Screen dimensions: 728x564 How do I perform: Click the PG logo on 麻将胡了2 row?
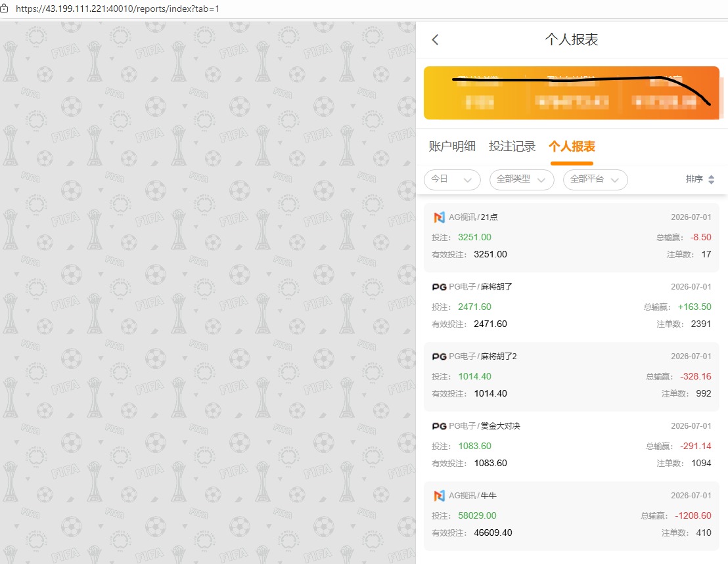coord(439,357)
